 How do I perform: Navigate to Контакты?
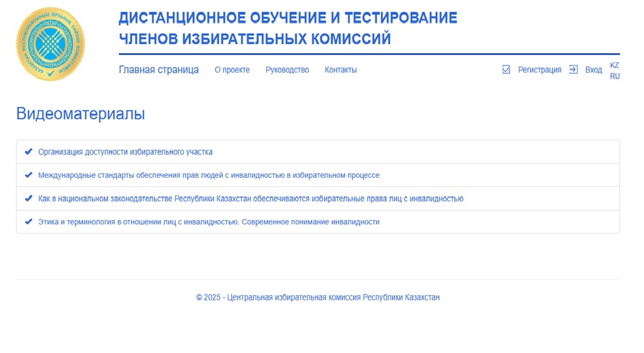341,70
